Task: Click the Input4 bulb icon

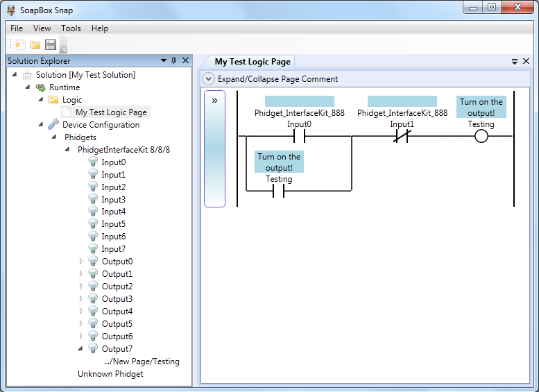Action: pos(93,211)
